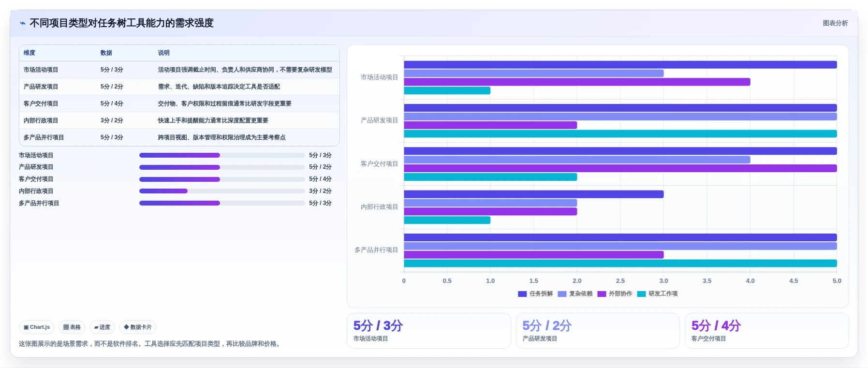Click the 多产品并行项目 chart axis label

coord(376,250)
